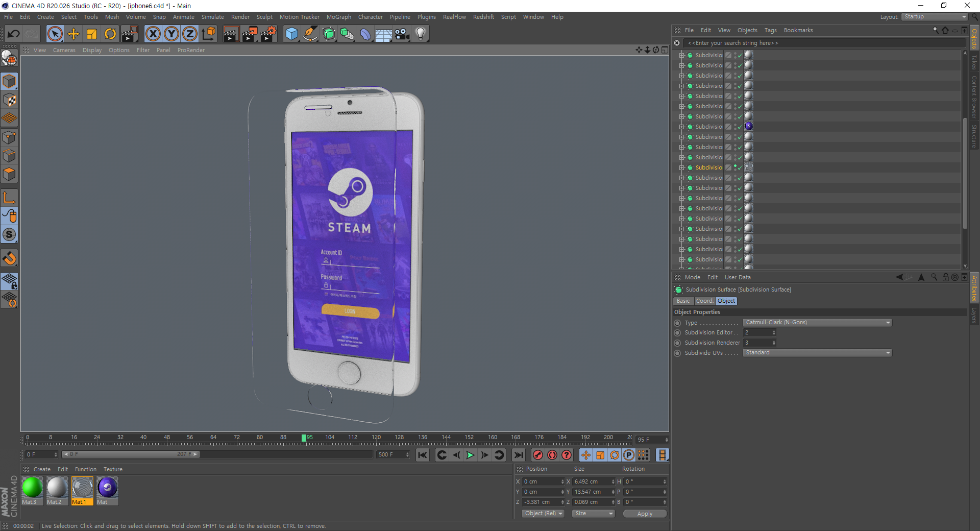Click Make Editable icon in left toolbar
Viewport: 980px width, 531px height.
pyautogui.click(x=9, y=59)
